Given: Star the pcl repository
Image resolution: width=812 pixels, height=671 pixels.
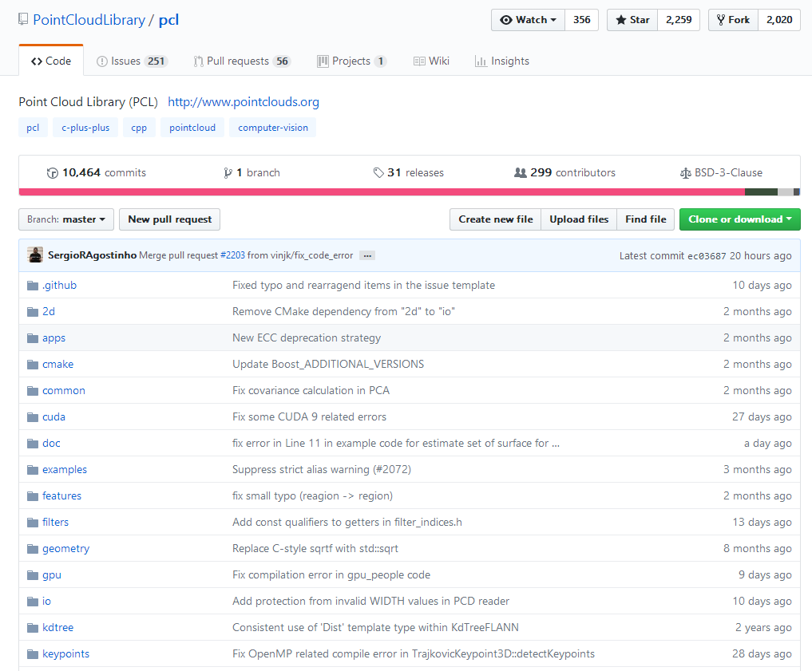Looking at the screenshot, I should pyautogui.click(x=632, y=20).
